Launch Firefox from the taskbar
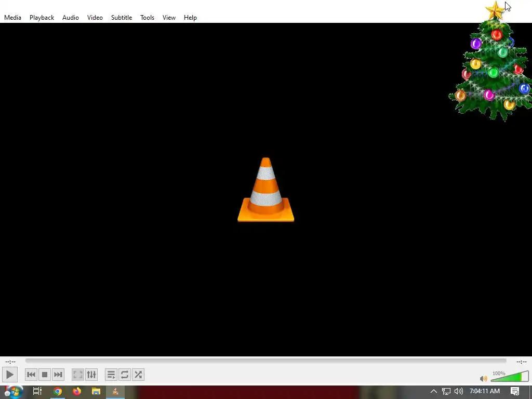Image resolution: width=532 pixels, height=399 pixels. tap(77, 392)
